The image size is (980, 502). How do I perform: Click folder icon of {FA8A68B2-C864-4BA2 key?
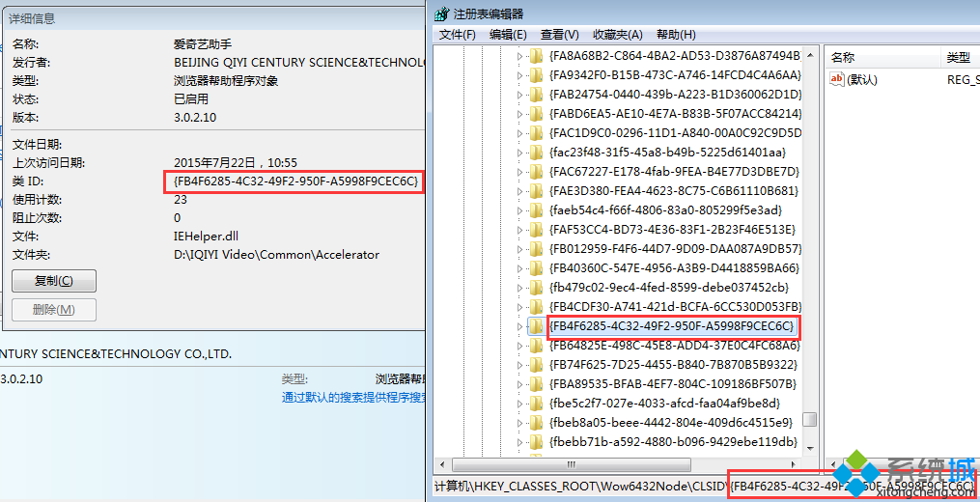pyautogui.click(x=536, y=56)
